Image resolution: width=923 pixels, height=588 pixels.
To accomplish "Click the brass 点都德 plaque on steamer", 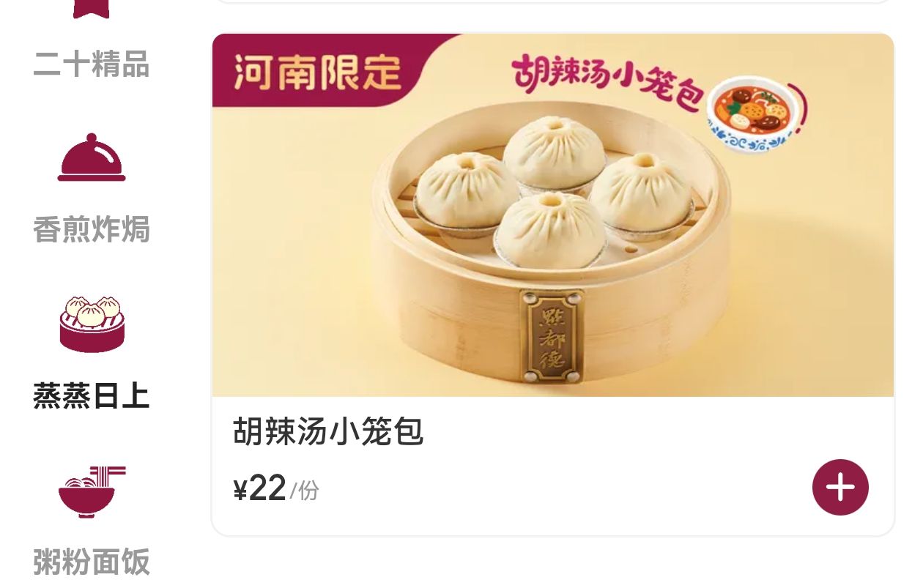I will pos(552,335).
